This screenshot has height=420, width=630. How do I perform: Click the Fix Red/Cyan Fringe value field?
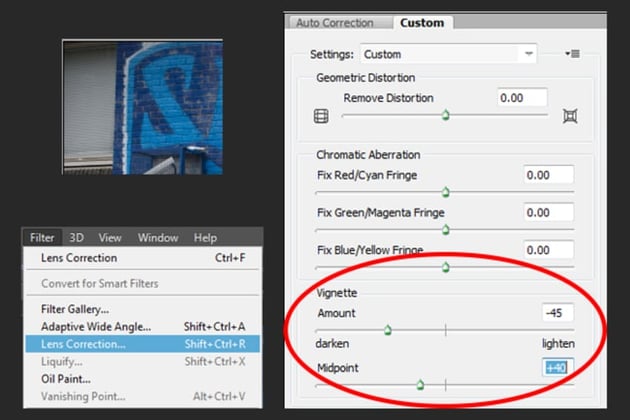coord(549,175)
